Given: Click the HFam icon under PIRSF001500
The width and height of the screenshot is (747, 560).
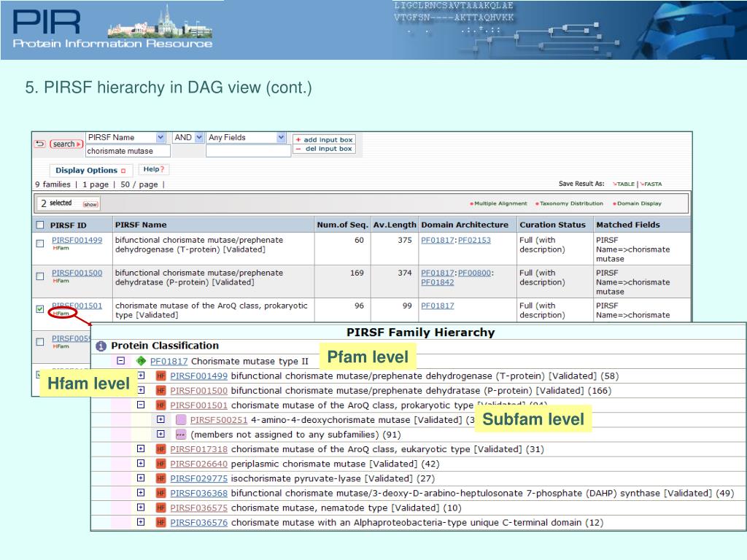Looking at the screenshot, I should (x=61, y=281).
